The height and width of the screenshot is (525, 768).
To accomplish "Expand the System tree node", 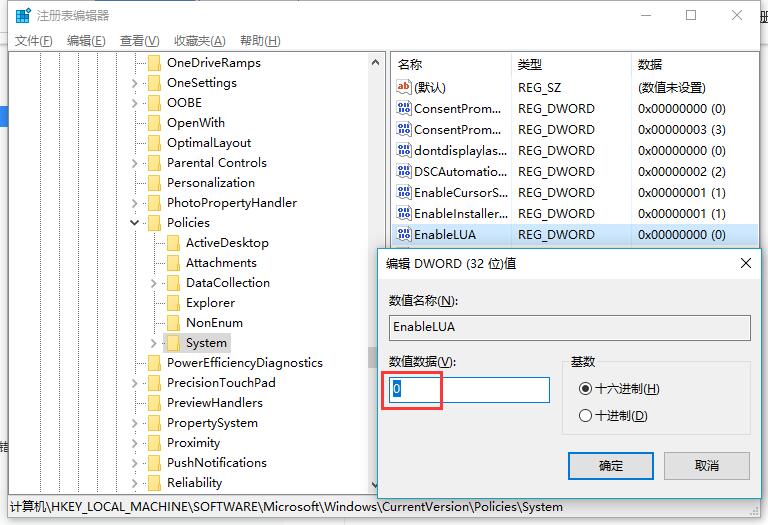I will click(154, 343).
